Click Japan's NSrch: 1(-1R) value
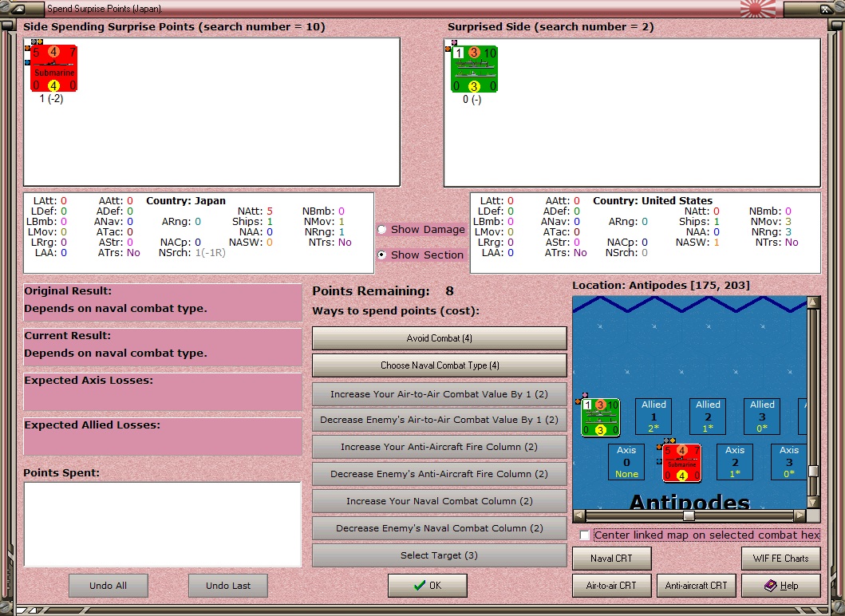 (210, 253)
